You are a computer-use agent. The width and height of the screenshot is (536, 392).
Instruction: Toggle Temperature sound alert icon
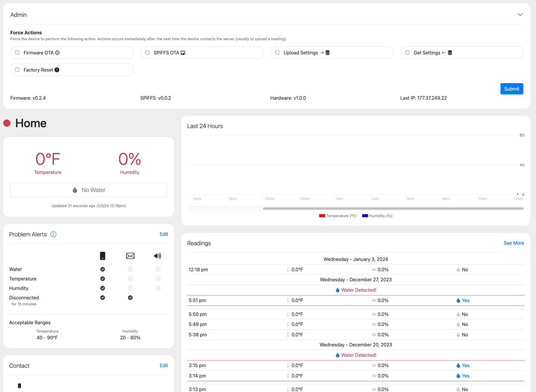pyautogui.click(x=158, y=279)
